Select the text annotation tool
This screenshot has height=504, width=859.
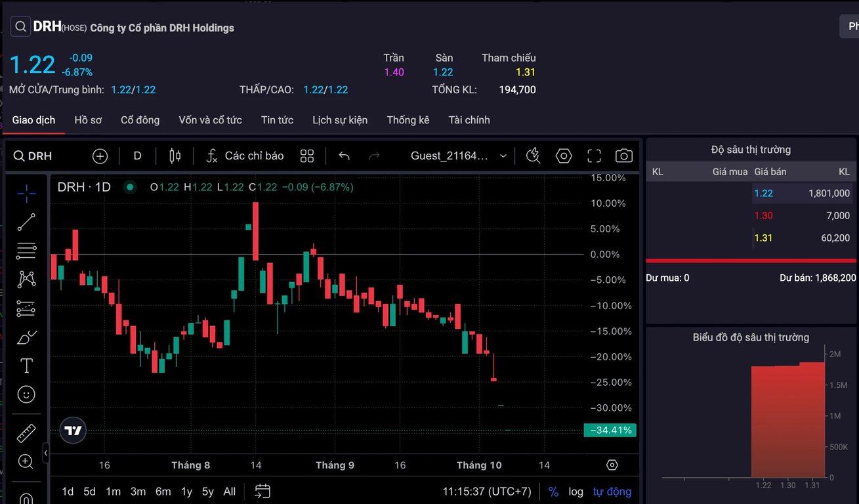click(26, 366)
